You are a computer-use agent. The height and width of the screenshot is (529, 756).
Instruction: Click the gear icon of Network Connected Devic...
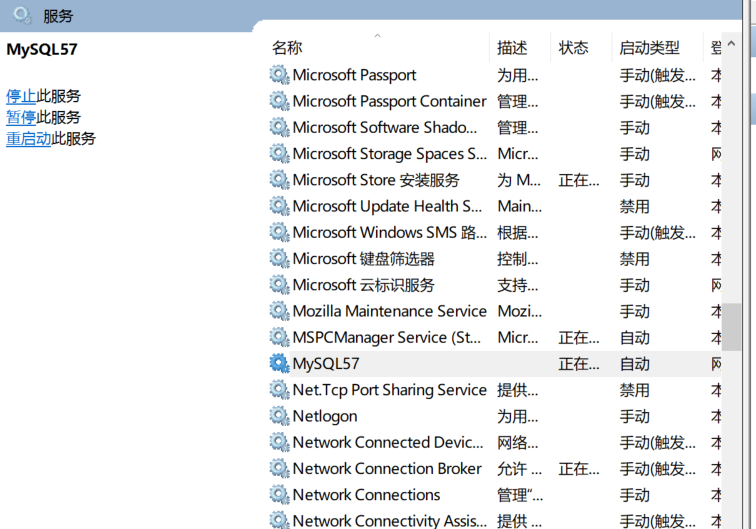pos(279,442)
